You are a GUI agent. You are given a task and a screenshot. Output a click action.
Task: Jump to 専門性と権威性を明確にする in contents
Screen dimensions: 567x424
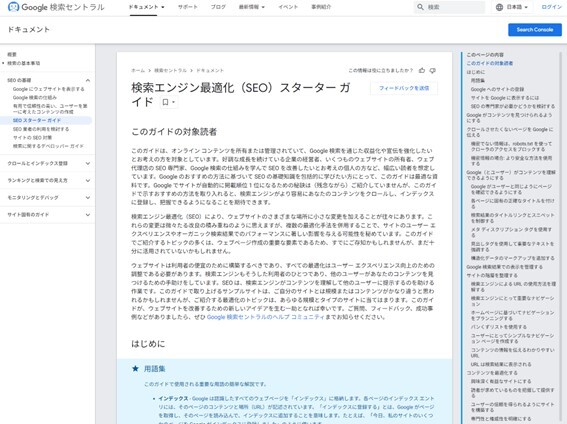[501, 419]
